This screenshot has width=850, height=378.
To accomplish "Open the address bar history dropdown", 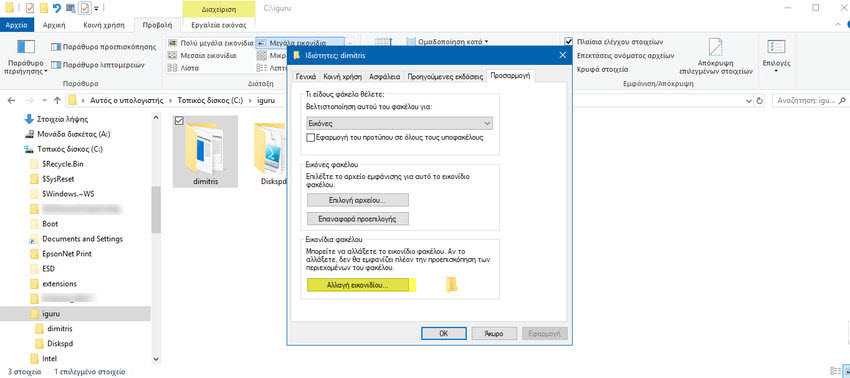I will point(749,101).
